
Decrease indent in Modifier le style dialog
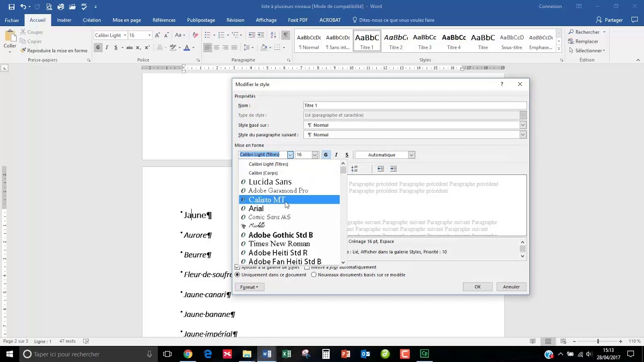click(x=380, y=169)
